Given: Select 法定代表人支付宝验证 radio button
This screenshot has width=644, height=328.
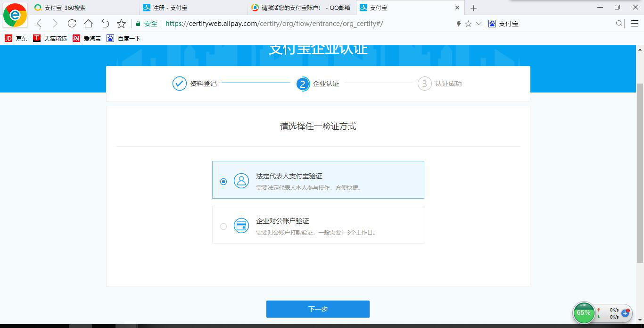Looking at the screenshot, I should coord(223,181).
